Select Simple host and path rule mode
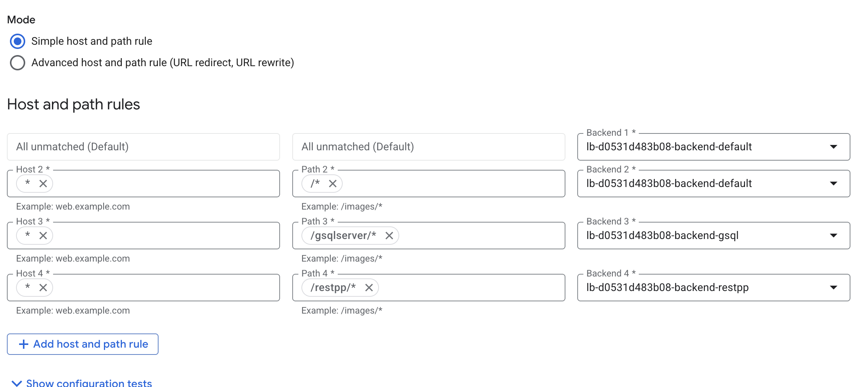The height and width of the screenshot is (387, 868). pyautogui.click(x=18, y=41)
